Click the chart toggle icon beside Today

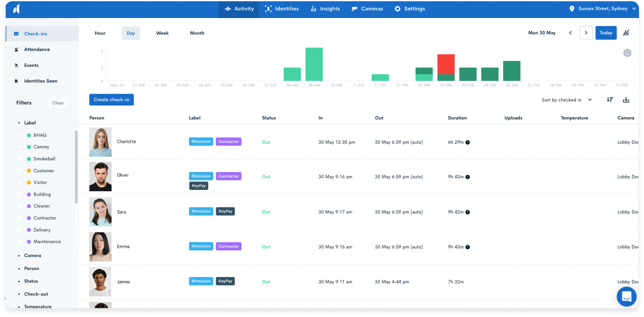626,33
